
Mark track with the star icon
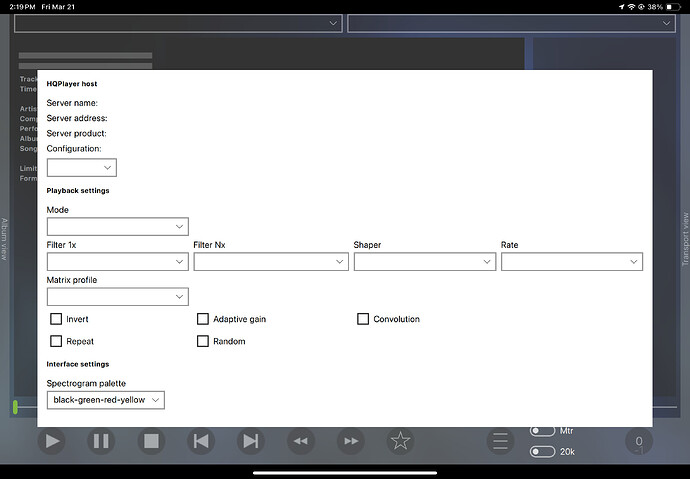click(x=400, y=441)
